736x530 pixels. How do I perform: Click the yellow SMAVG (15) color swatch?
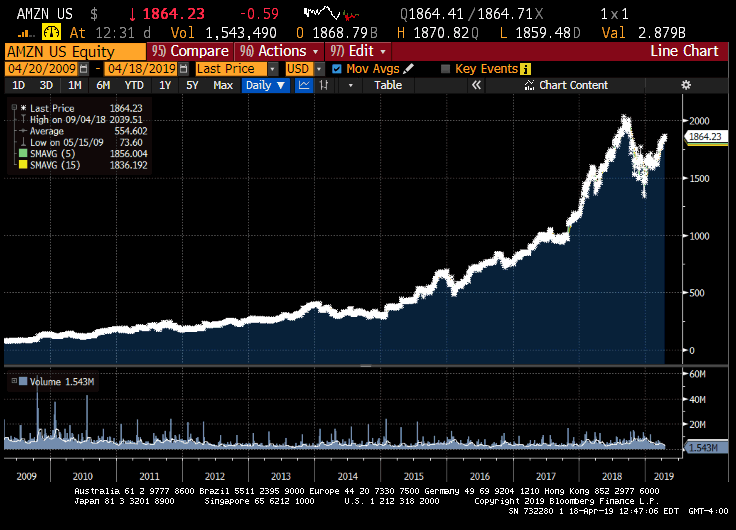pos(23,165)
